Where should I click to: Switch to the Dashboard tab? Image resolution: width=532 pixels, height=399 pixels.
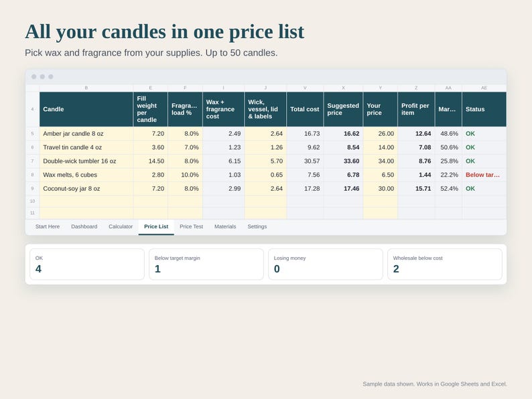tap(84, 226)
